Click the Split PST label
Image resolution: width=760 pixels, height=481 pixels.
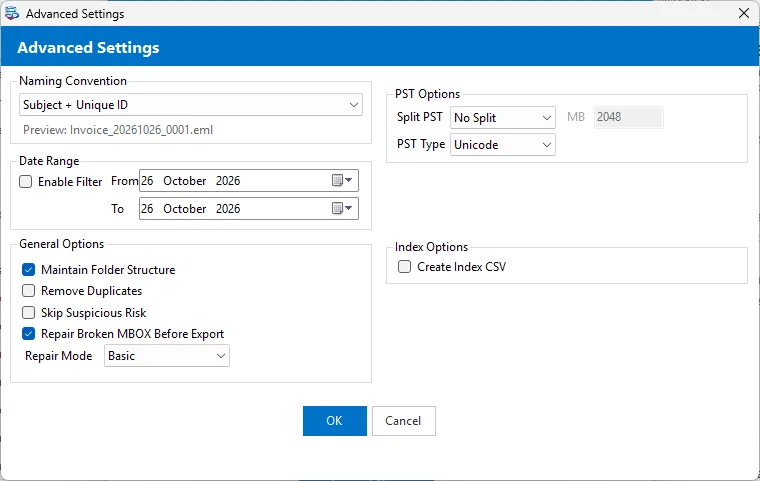coord(420,117)
